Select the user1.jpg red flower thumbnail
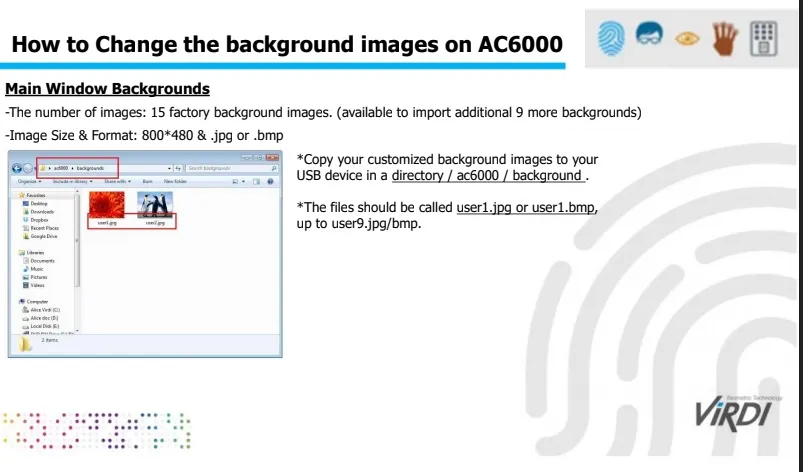Viewport: 803px width, 472px height. pos(107,204)
